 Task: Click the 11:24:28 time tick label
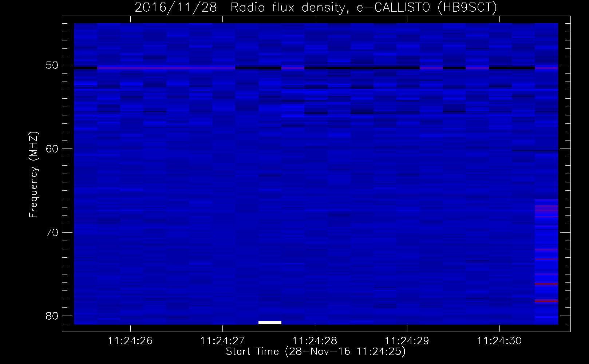[315, 341]
